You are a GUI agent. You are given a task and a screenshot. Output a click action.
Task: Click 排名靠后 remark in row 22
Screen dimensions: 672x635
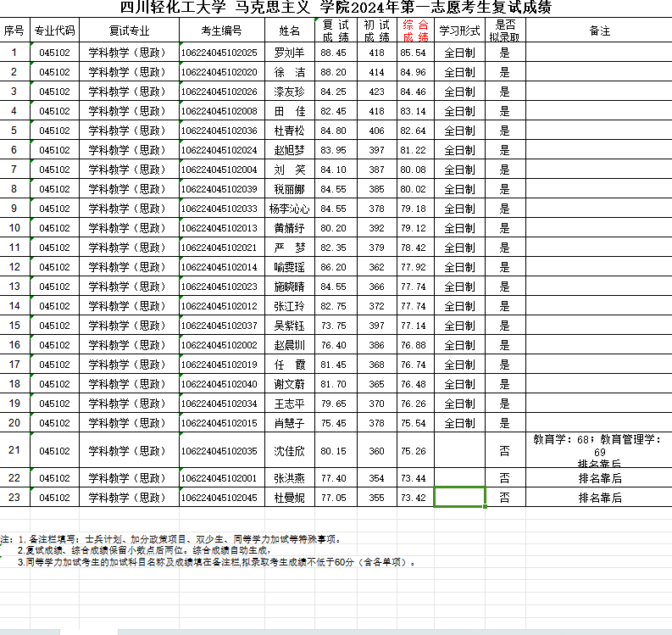600,478
